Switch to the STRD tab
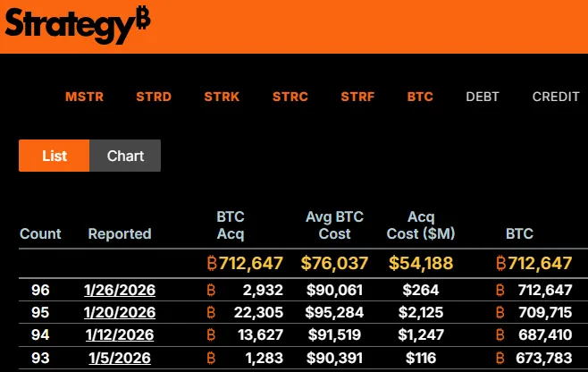588x372 pixels. click(x=154, y=97)
